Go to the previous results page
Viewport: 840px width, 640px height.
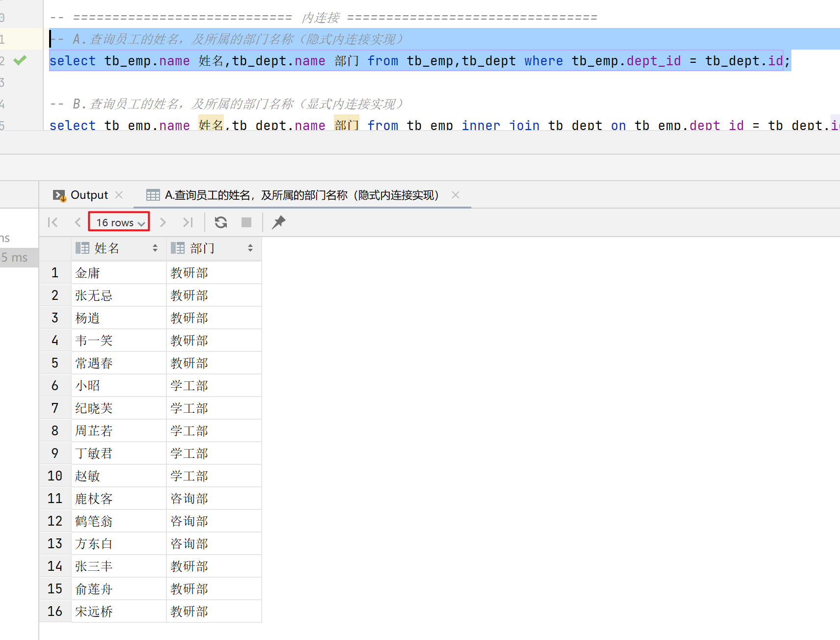[78, 222]
